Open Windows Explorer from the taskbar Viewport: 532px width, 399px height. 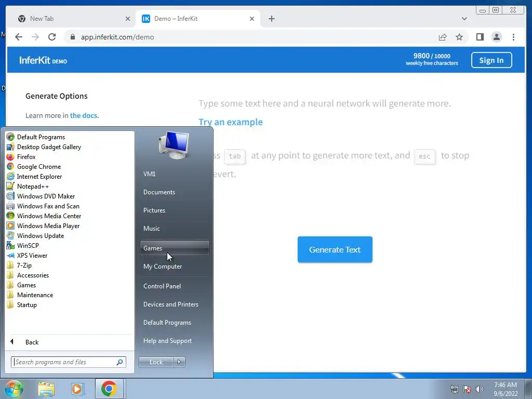point(46,389)
